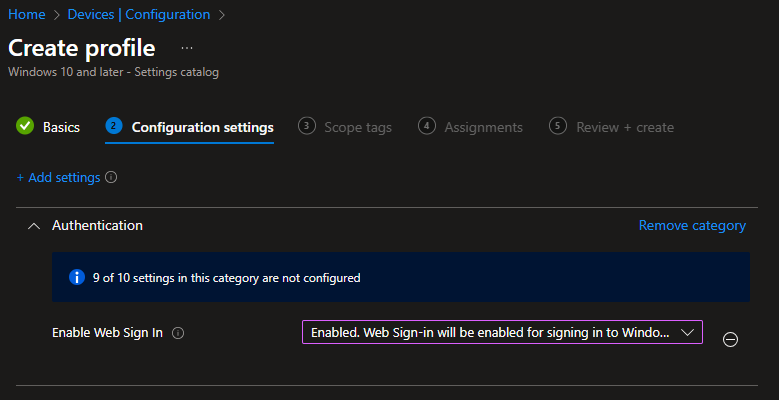Open the ellipsis menu next to Create profile

point(187,48)
